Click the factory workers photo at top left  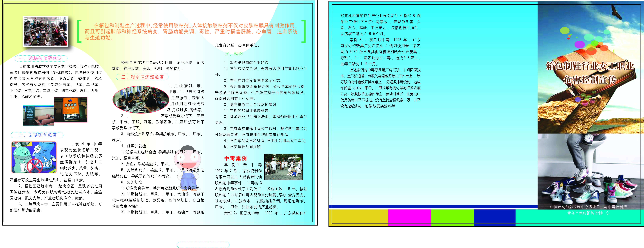click(46, 31)
